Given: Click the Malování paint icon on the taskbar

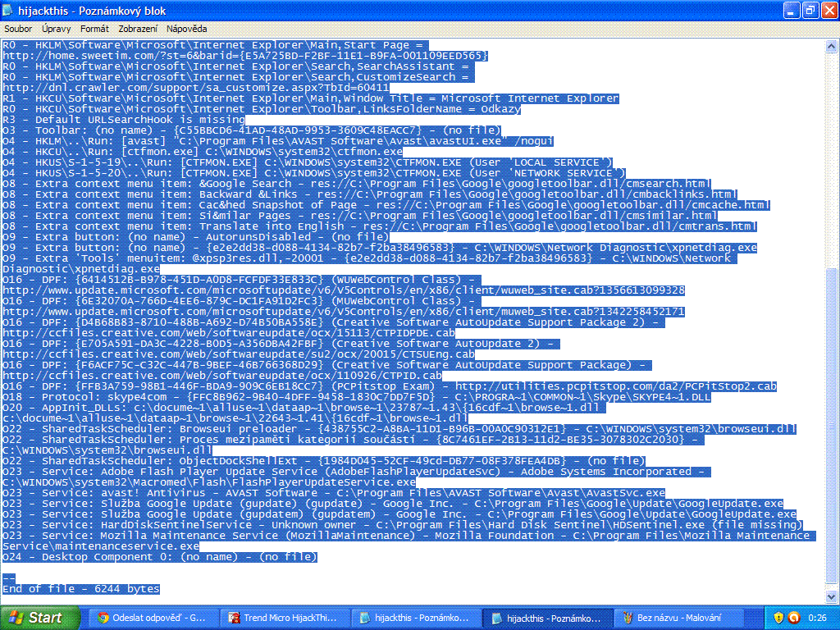Looking at the screenshot, I should click(628, 618).
